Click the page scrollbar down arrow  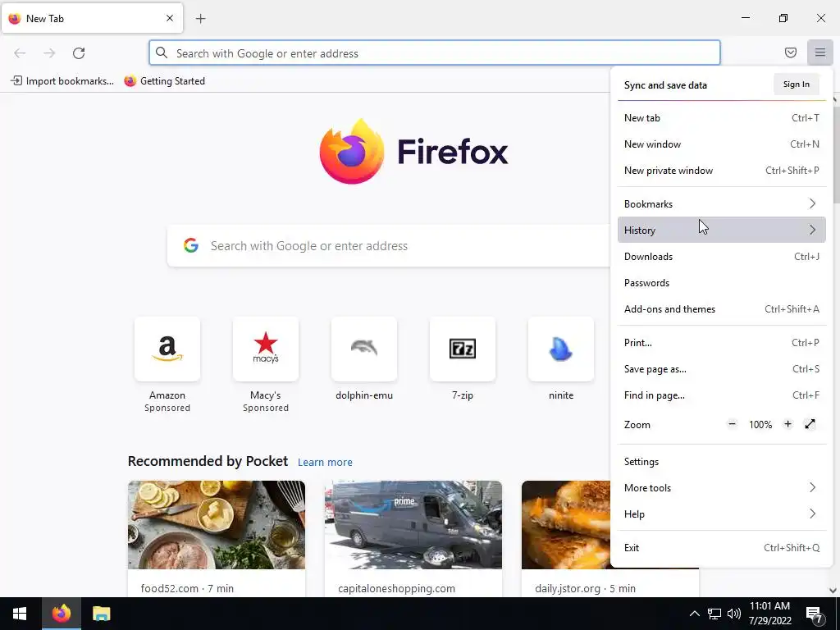click(x=833, y=591)
